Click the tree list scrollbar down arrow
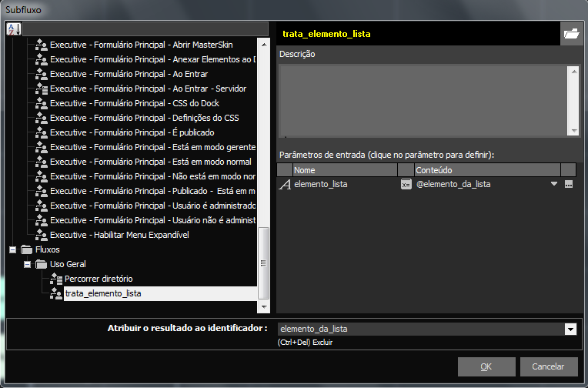This screenshot has width=588, height=388. pos(264,306)
